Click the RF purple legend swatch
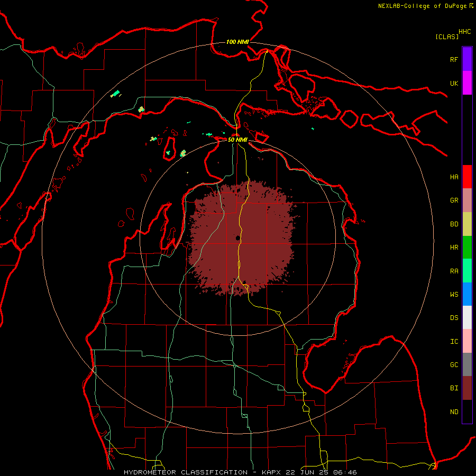This screenshot has width=476, height=476. 467,59
